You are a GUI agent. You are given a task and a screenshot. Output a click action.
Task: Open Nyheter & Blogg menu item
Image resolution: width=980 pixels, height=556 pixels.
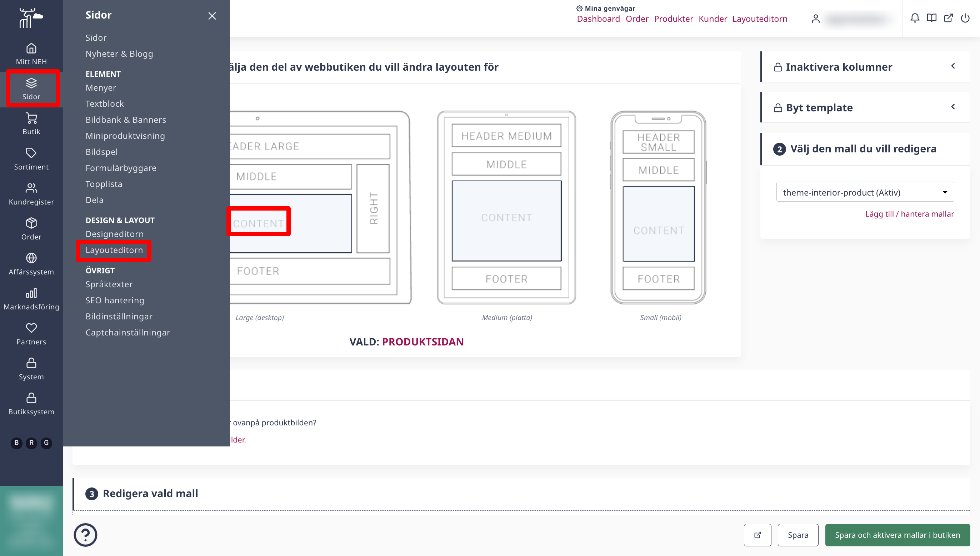(119, 54)
